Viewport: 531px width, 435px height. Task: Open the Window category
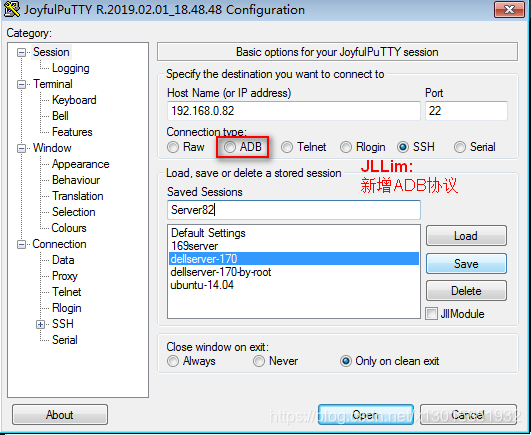click(52, 148)
